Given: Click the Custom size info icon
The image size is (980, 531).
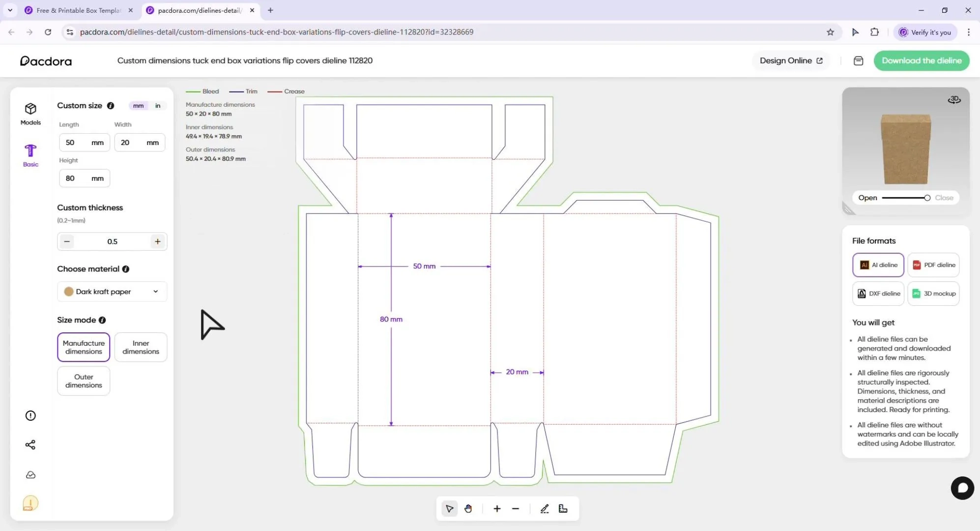Looking at the screenshot, I should (x=111, y=106).
